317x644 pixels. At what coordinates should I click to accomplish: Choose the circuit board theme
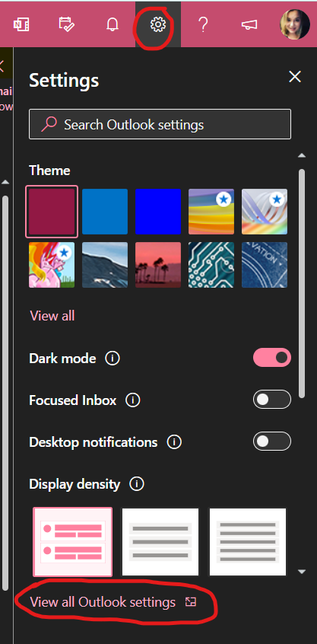click(211, 265)
